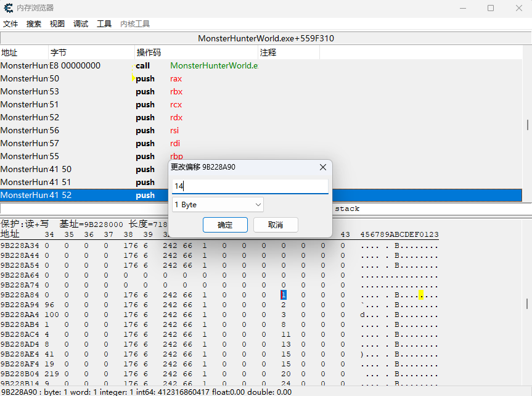Open the 文件 menu
532x396 pixels.
[x=10, y=24]
